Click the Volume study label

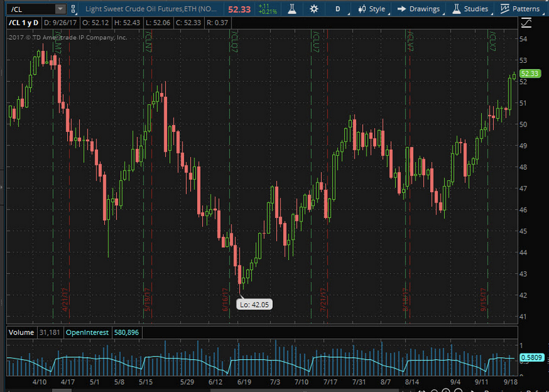[x=22, y=333]
